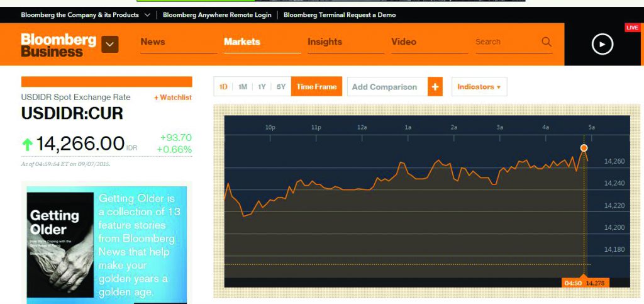Expand the Indicators dropdown
644x304 pixels.
pyautogui.click(x=479, y=87)
